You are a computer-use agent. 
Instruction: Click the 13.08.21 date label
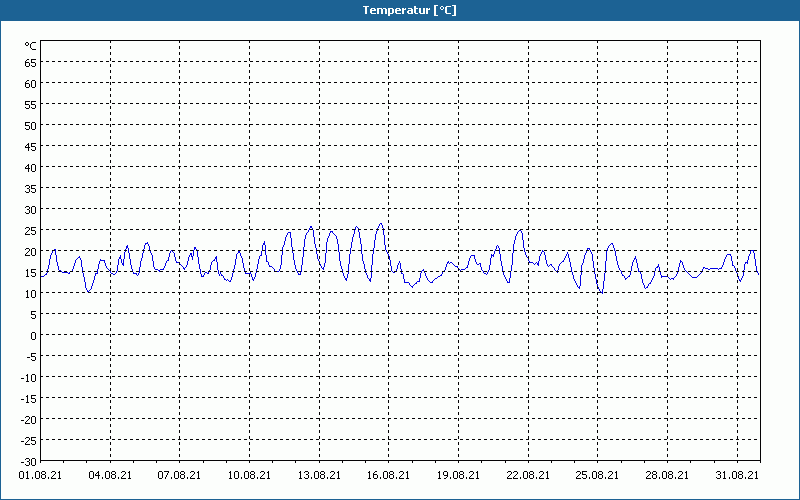tap(319, 475)
